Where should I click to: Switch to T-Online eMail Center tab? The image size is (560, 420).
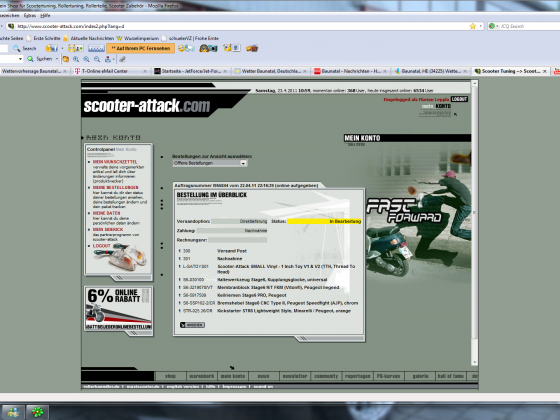pos(110,71)
